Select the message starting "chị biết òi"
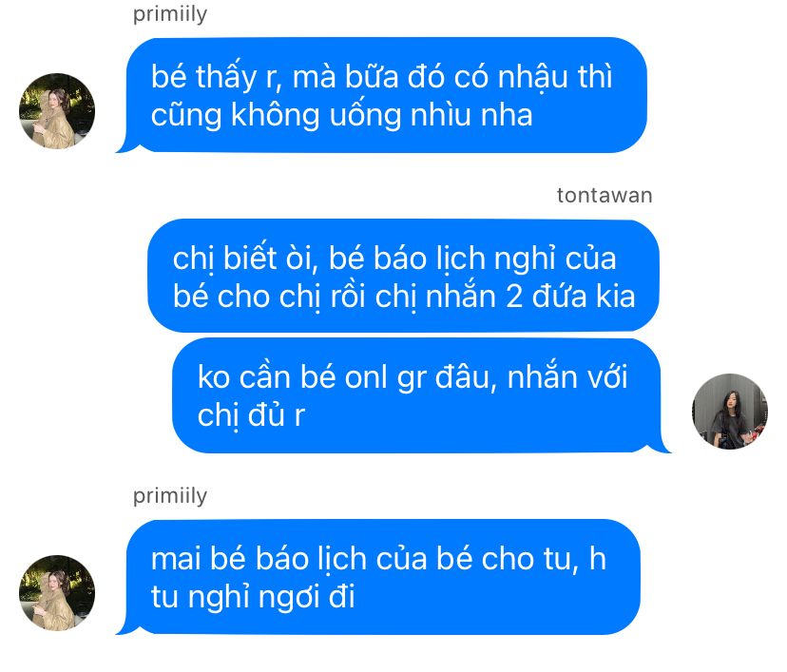This screenshot has height=672, width=787. pyautogui.click(x=403, y=276)
